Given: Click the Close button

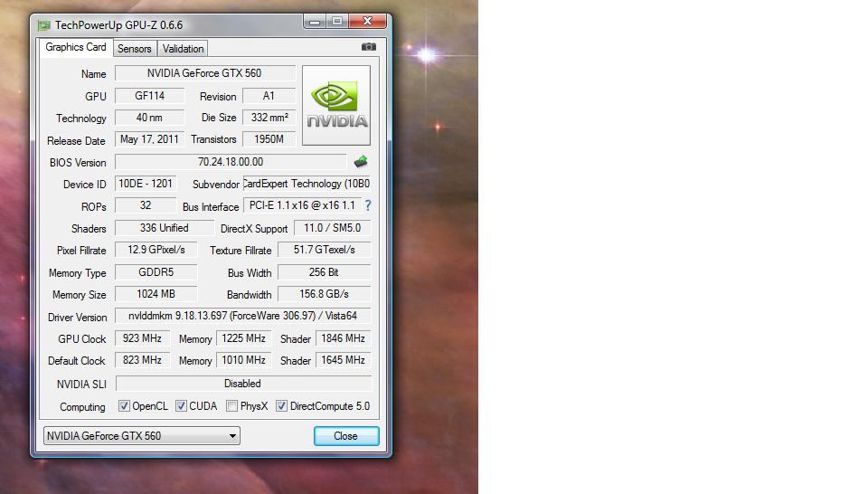Looking at the screenshot, I should pyautogui.click(x=346, y=436).
